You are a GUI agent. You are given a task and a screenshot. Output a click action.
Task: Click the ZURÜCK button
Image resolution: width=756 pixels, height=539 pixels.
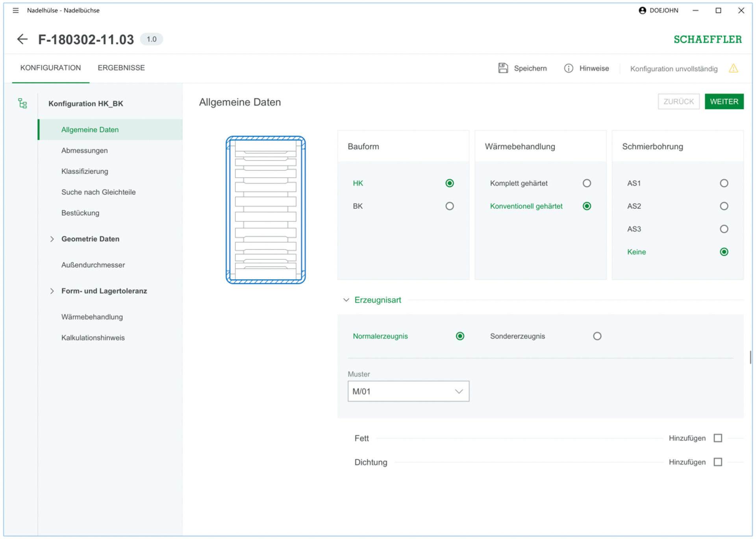tap(678, 102)
